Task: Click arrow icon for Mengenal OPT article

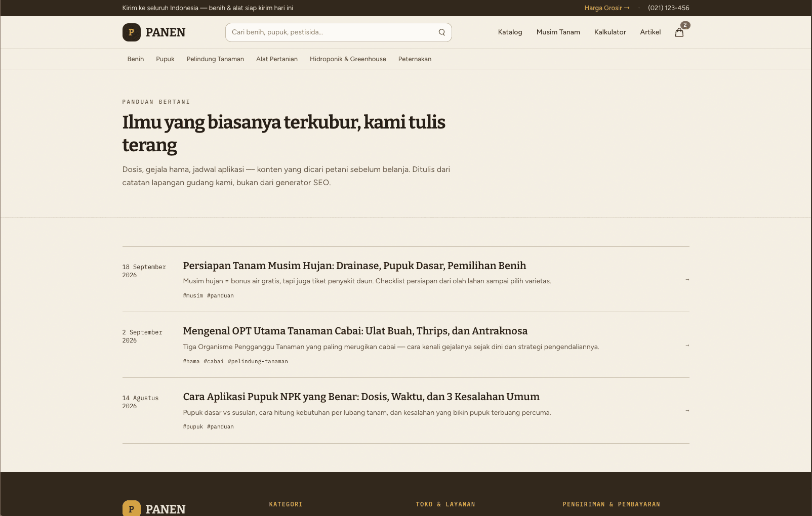Action: [x=687, y=345]
